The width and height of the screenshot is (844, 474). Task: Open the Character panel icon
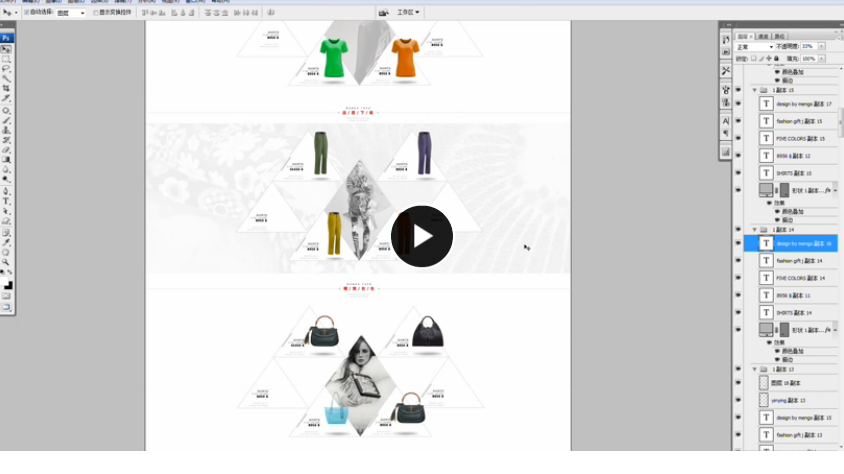(726, 121)
